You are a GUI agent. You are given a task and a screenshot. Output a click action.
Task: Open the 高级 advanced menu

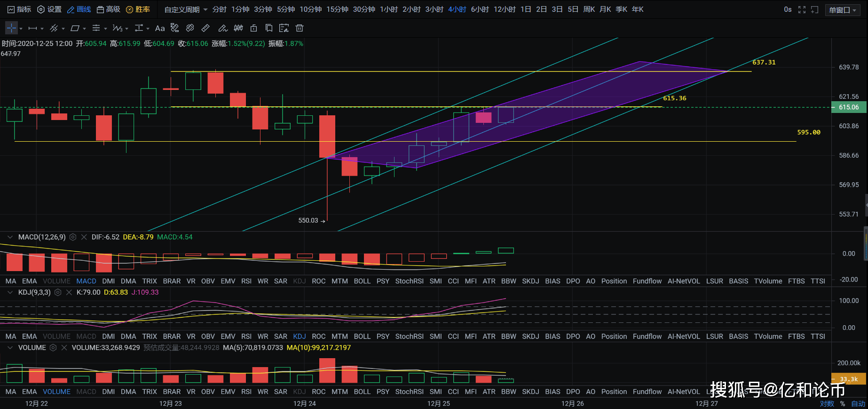pos(109,9)
